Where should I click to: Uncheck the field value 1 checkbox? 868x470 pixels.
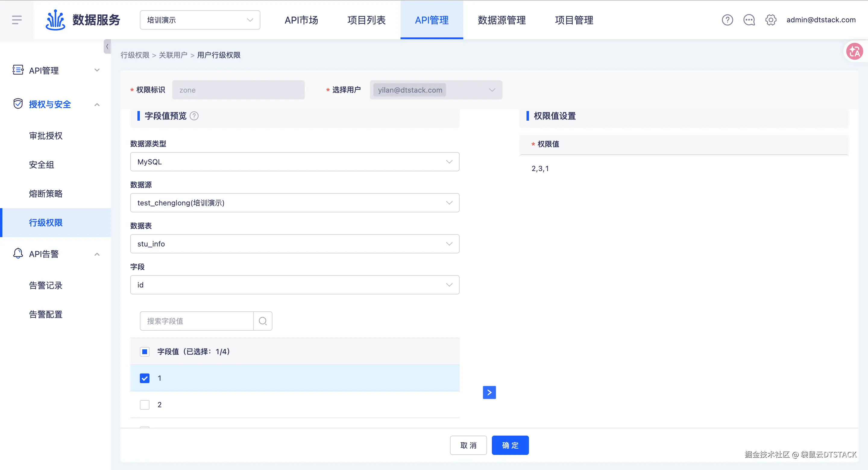click(x=145, y=378)
